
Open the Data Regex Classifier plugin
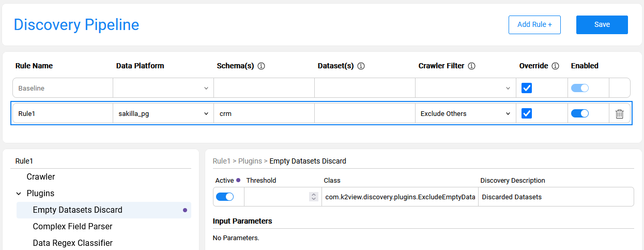(72, 243)
